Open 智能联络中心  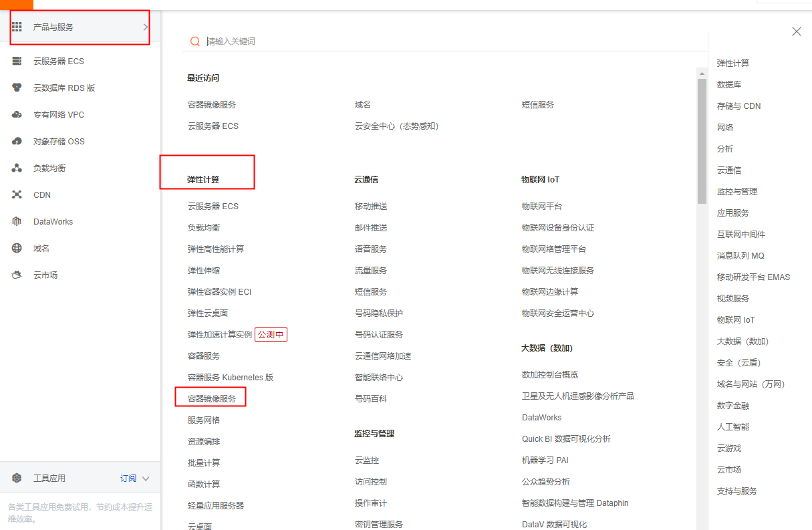click(x=379, y=378)
